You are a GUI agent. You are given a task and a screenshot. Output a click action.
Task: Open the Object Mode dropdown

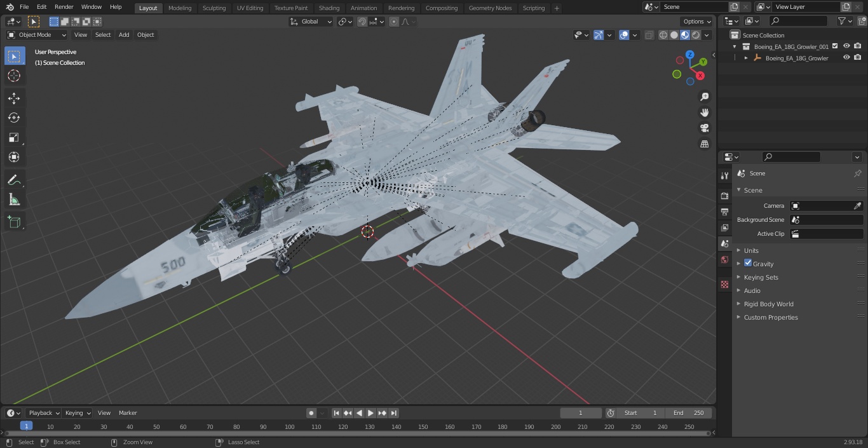click(x=37, y=35)
